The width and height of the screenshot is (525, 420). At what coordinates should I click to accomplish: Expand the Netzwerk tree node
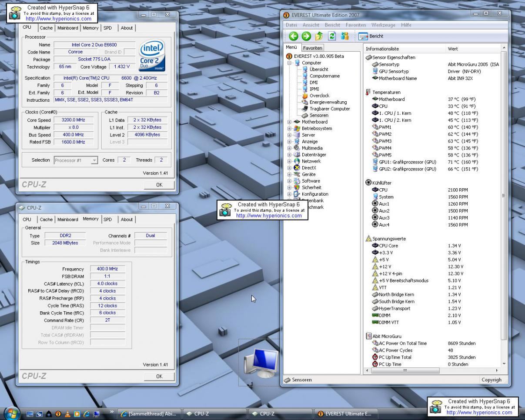290,161
